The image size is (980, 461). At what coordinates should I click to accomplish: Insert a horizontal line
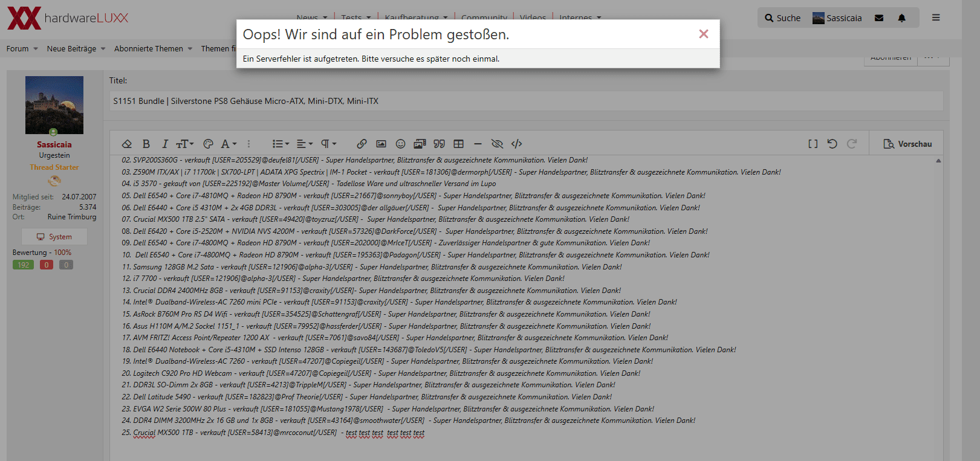coord(478,144)
